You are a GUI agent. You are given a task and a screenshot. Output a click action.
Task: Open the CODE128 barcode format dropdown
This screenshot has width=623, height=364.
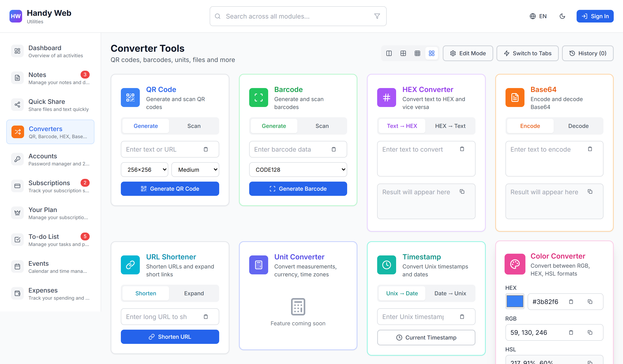pos(298,170)
